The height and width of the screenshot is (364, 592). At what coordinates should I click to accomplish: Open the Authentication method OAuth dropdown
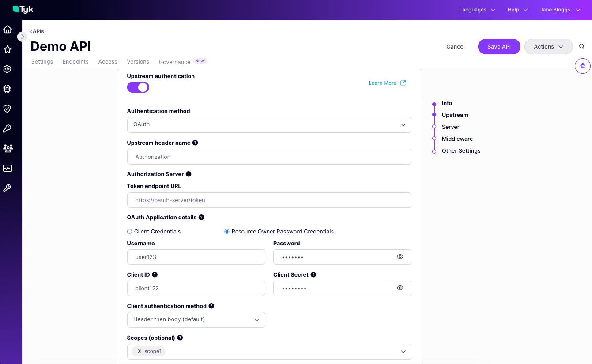click(x=269, y=125)
